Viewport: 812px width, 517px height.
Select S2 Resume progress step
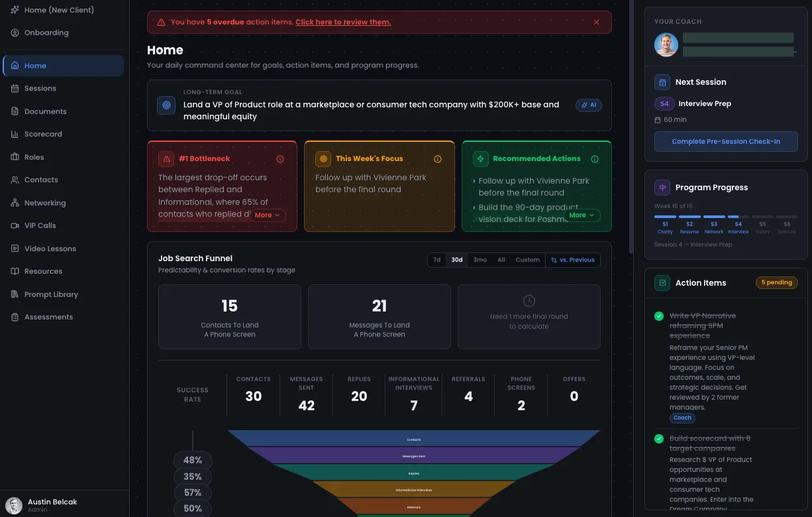point(689,224)
